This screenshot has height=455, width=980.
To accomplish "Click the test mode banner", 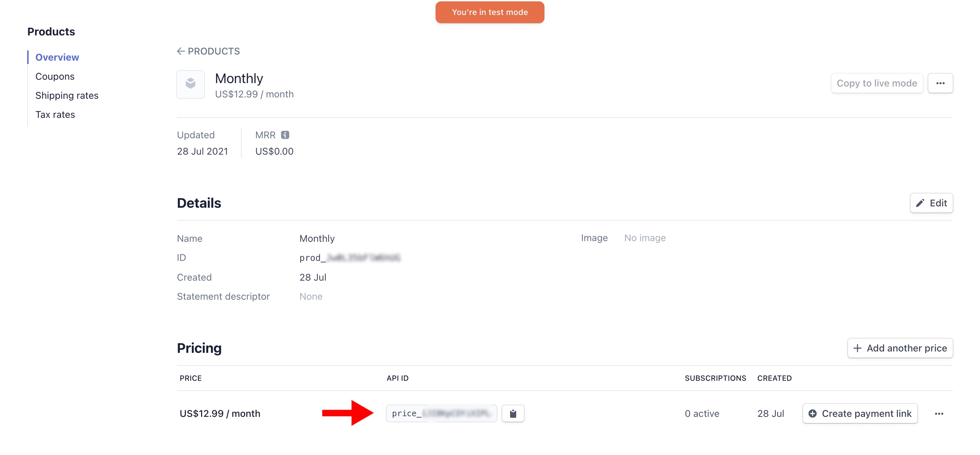I will tap(490, 12).
